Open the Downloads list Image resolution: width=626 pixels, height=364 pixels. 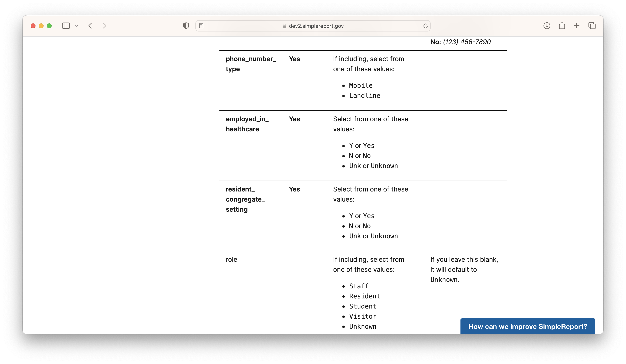(547, 26)
